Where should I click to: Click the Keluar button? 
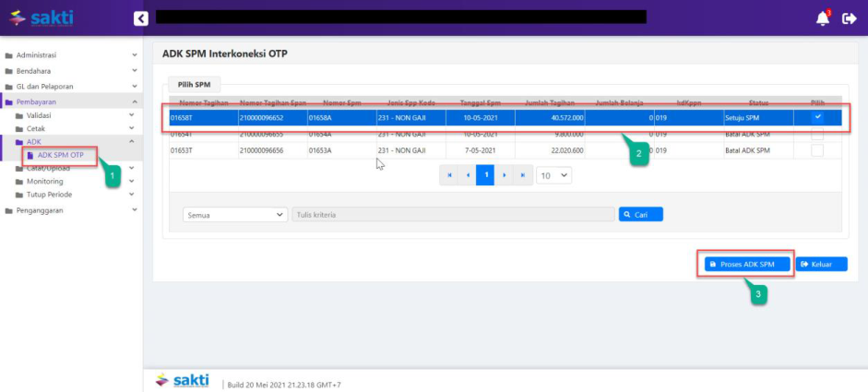[x=820, y=264]
